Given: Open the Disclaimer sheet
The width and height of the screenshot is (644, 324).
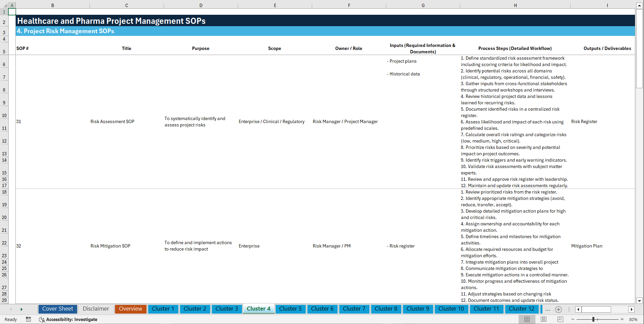Looking at the screenshot, I should coord(96,309).
